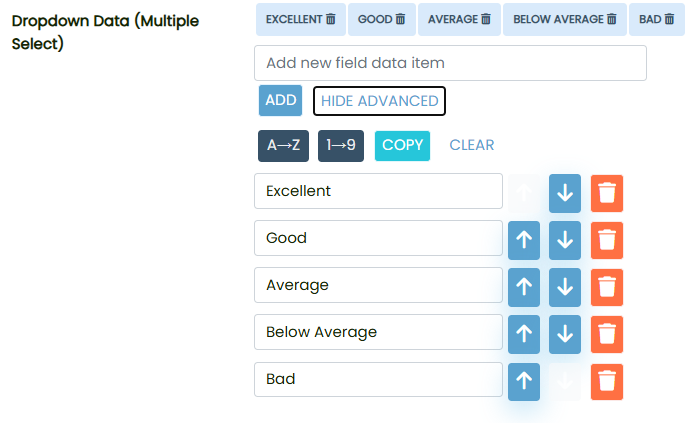Delete the Bad row with trash icon
Screen dimensions: 690x423
point(607,381)
